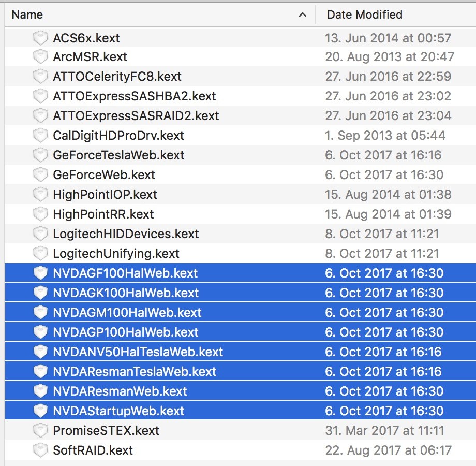Select the ATTOExpressSASHBA2.kext file name

(134, 96)
